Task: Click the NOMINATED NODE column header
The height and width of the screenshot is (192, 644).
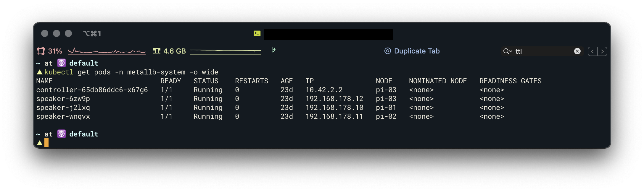Action: [x=438, y=81]
